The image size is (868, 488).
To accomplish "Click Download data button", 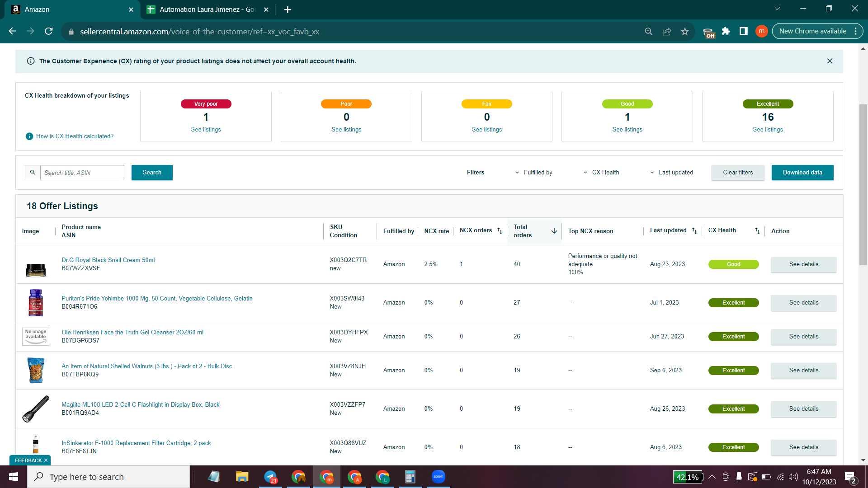I will click(802, 173).
